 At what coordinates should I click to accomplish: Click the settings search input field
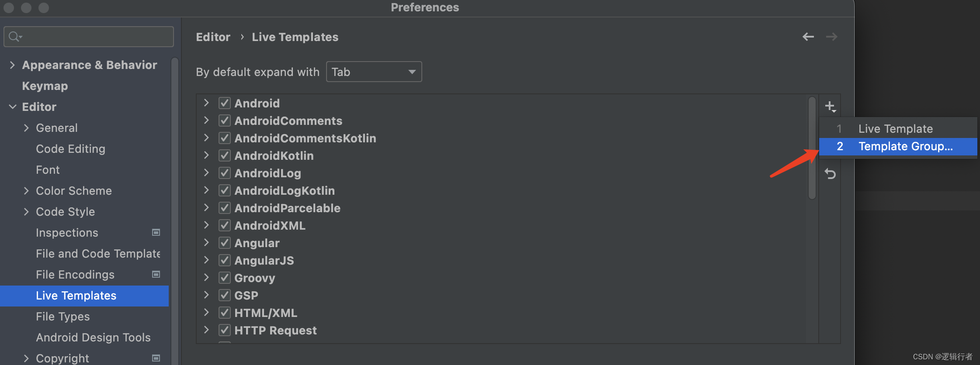(89, 37)
